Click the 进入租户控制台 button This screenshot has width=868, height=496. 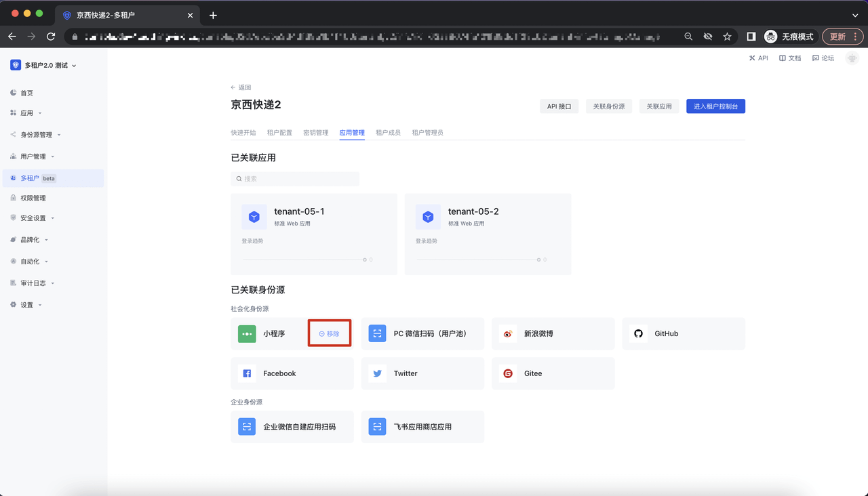pyautogui.click(x=715, y=106)
